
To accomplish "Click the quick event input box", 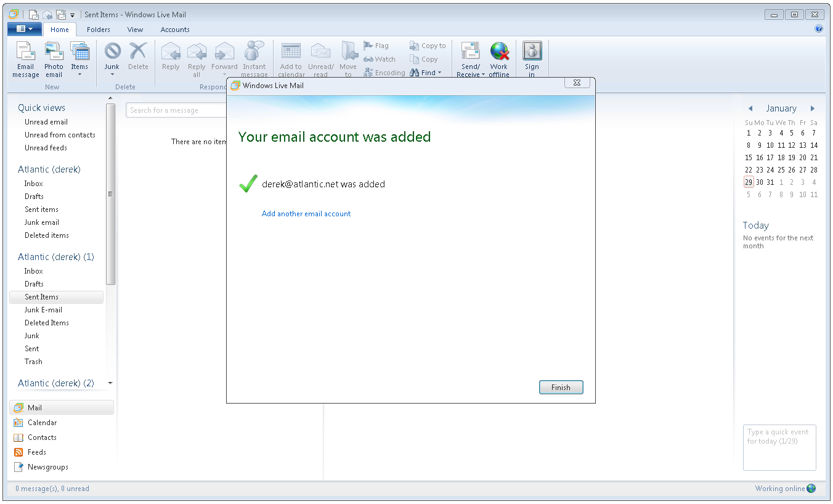I will tap(779, 448).
